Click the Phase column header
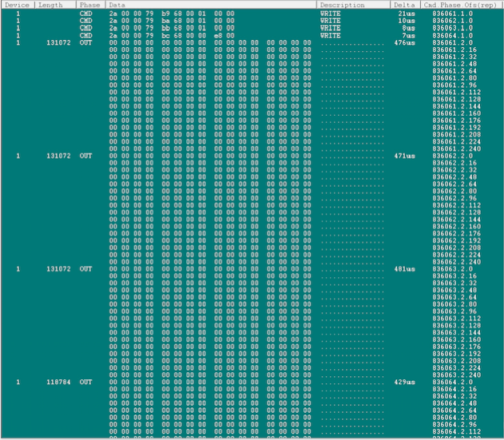Screen dimensions: 504x440 tap(91, 5)
